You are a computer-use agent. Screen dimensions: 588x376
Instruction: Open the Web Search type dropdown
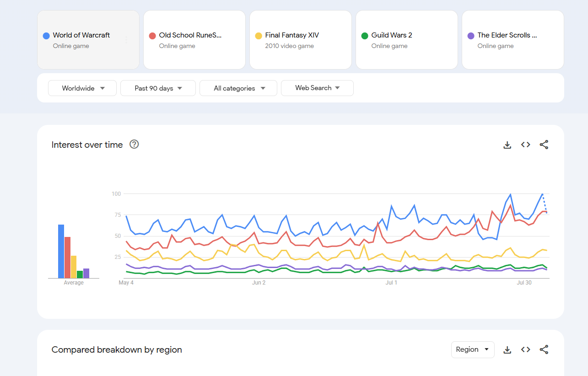(317, 88)
